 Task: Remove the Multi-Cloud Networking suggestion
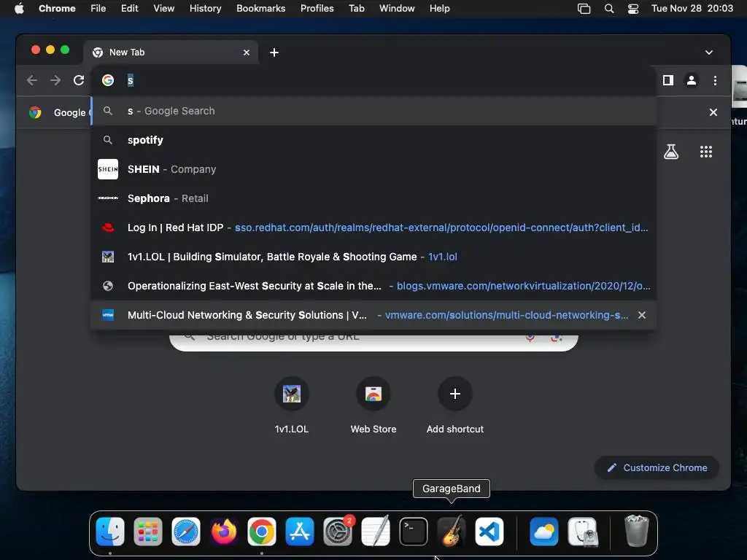tap(642, 315)
